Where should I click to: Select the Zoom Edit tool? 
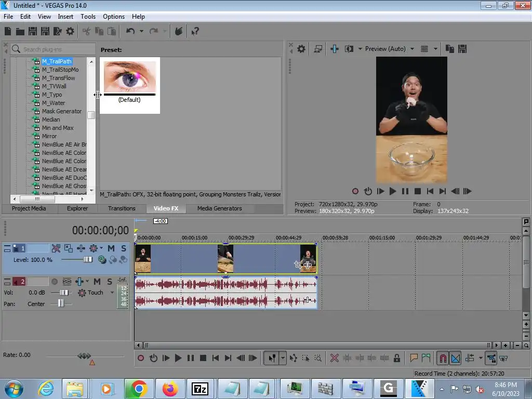click(x=318, y=358)
